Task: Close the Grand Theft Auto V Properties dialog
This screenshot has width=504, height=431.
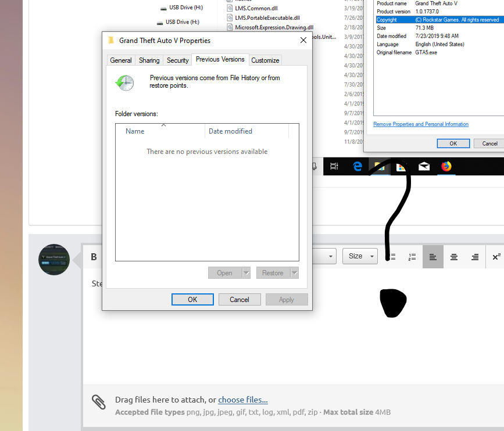Action: 303,40
